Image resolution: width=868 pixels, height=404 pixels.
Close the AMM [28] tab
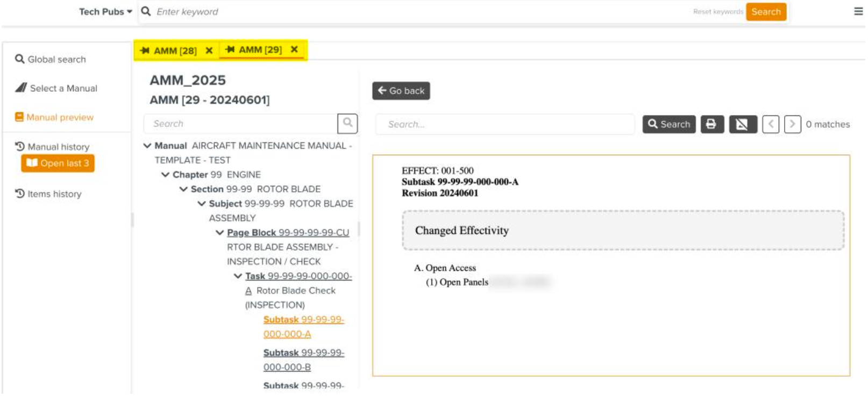[x=209, y=50]
